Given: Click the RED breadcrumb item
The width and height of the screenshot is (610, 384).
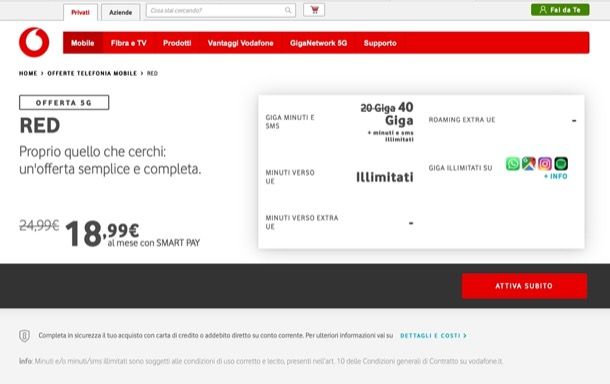Looking at the screenshot, I should (x=152, y=73).
